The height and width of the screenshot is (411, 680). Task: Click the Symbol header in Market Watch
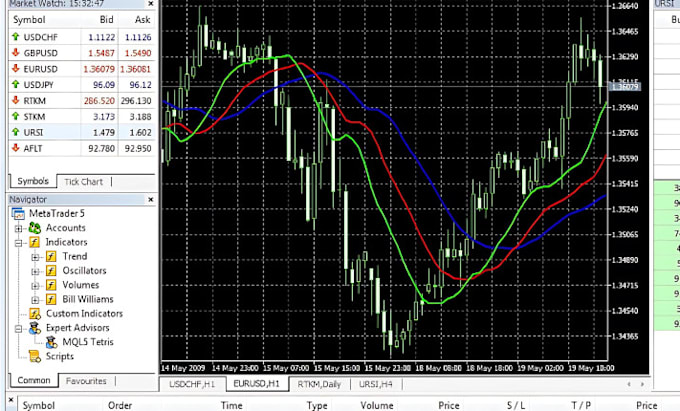pos(29,20)
